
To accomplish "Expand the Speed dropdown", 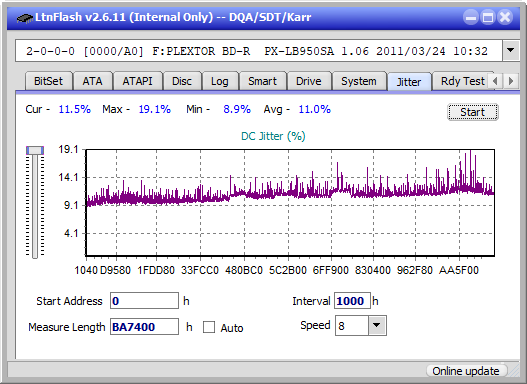I will (x=377, y=325).
